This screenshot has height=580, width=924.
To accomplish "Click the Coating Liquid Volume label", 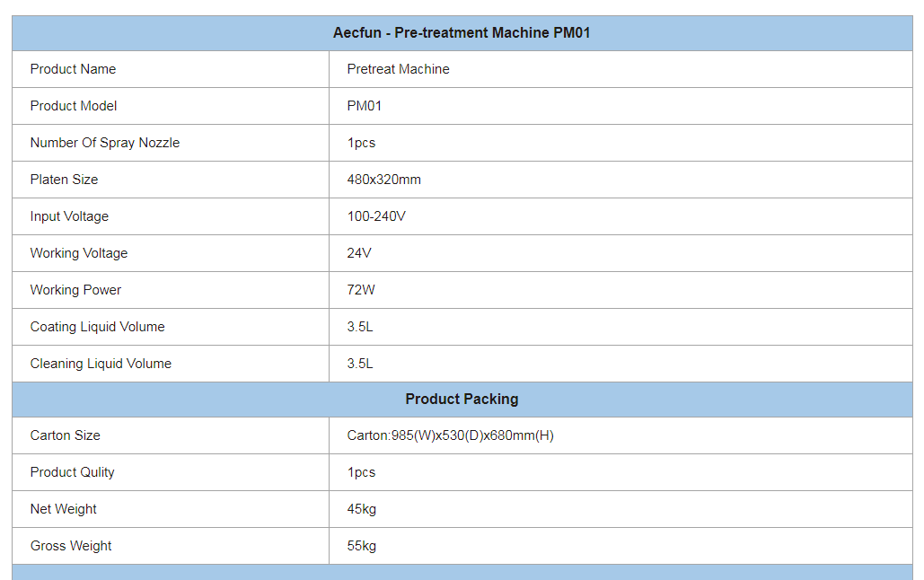I will click(97, 327).
